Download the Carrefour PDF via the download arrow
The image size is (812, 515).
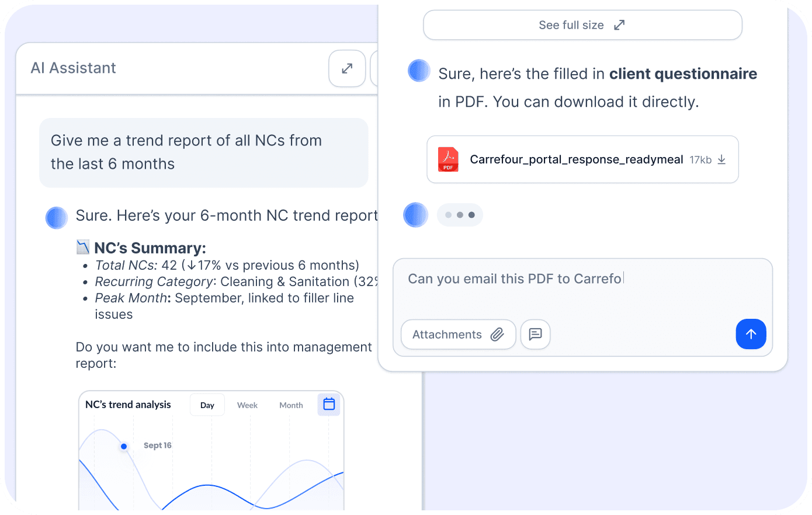point(721,159)
